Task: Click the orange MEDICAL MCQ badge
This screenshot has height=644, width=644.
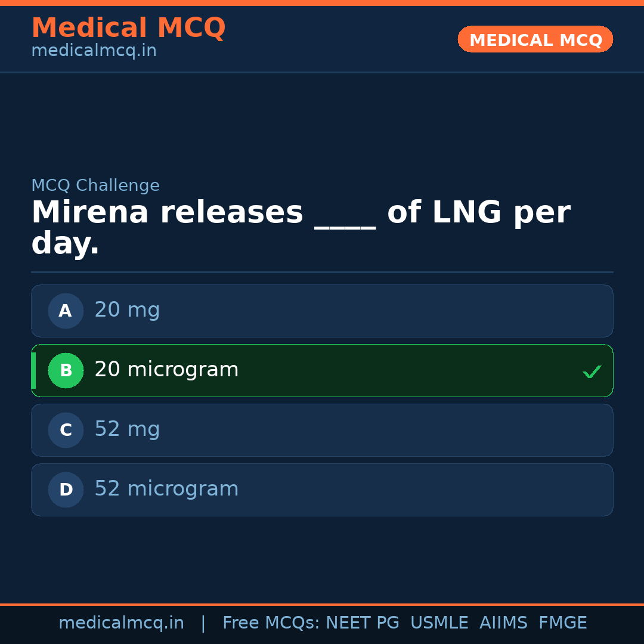Action: (535, 40)
